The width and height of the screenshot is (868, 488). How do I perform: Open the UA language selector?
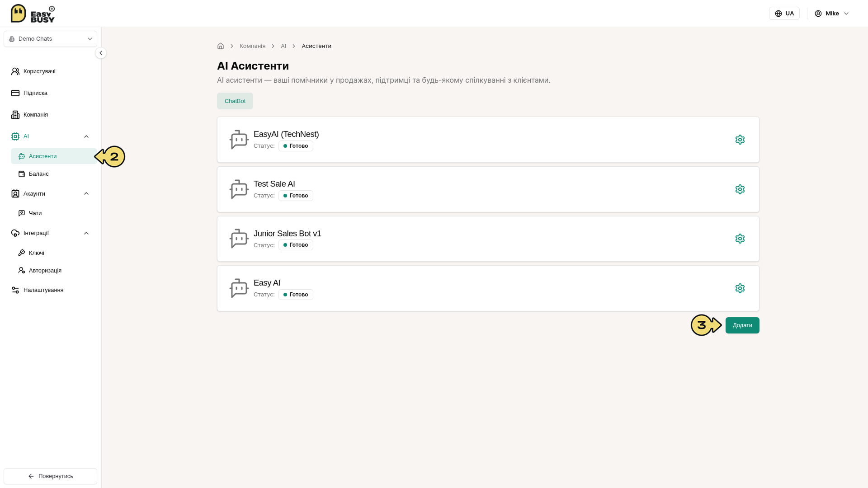[x=784, y=14]
